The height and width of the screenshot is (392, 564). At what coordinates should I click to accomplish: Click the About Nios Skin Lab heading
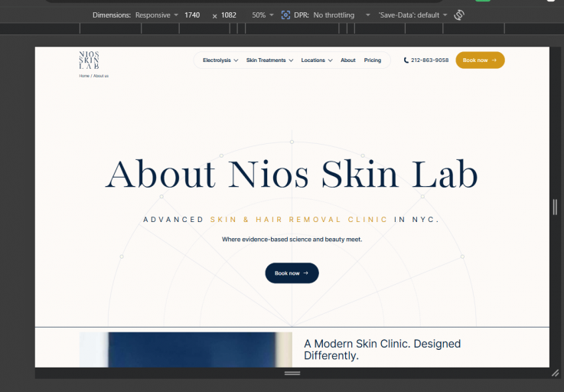tap(292, 175)
